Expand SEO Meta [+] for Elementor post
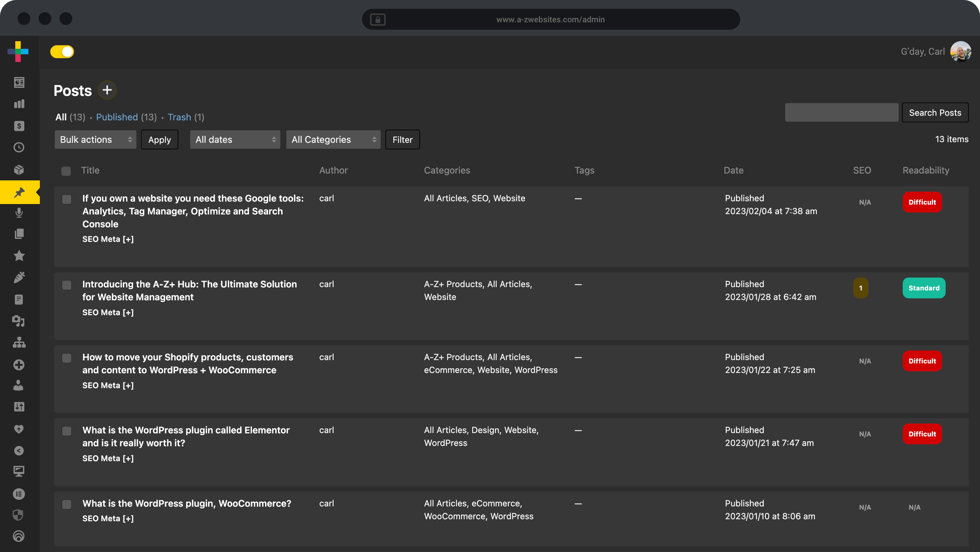The width and height of the screenshot is (980, 552). [x=108, y=458]
